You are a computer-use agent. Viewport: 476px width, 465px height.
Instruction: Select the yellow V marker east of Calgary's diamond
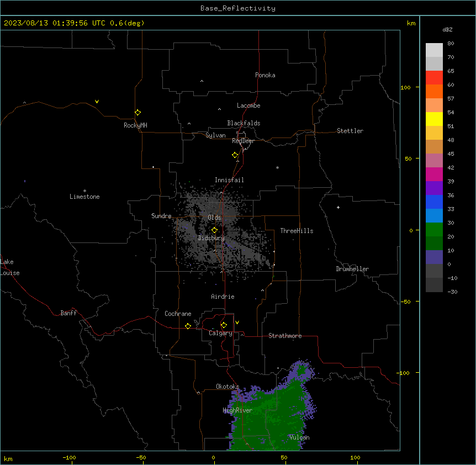click(237, 323)
